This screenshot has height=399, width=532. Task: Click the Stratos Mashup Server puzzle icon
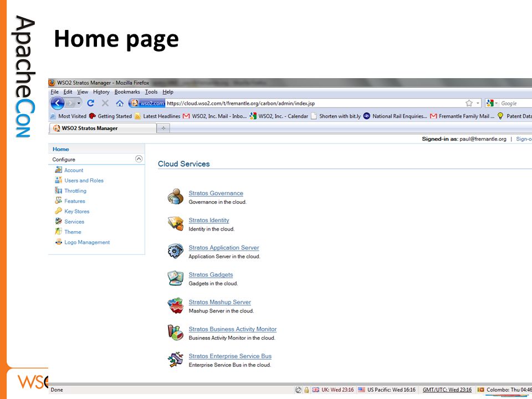pos(176,305)
